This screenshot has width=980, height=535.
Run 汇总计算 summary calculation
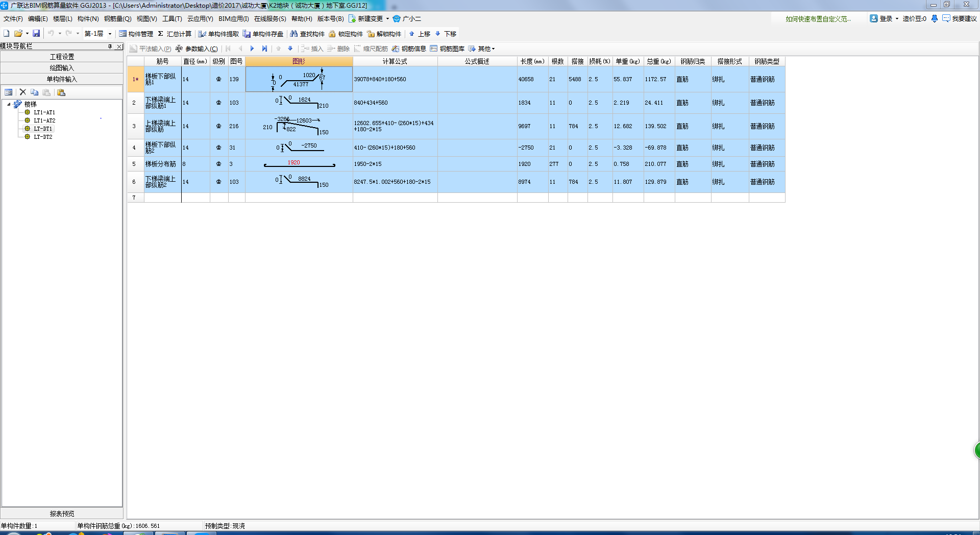click(175, 34)
